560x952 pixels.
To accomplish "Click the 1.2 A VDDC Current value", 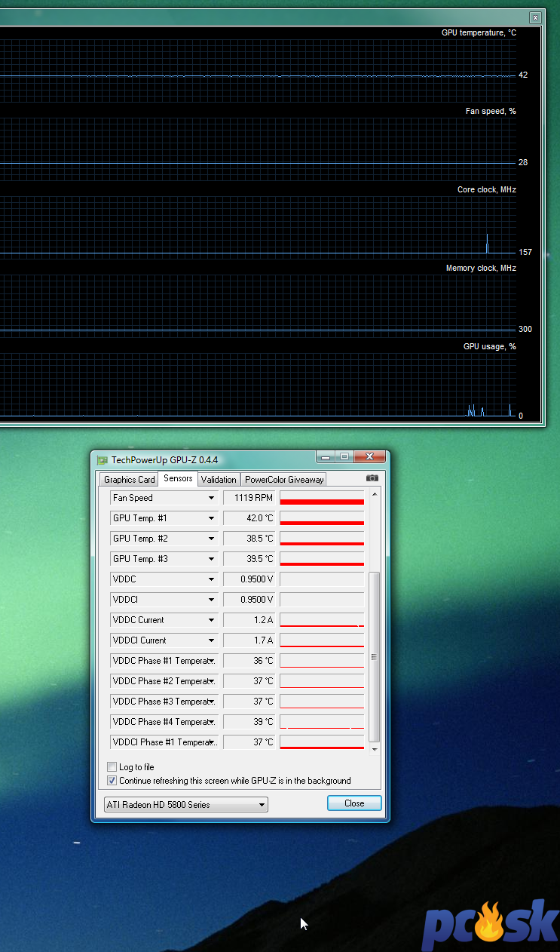I will (250, 620).
